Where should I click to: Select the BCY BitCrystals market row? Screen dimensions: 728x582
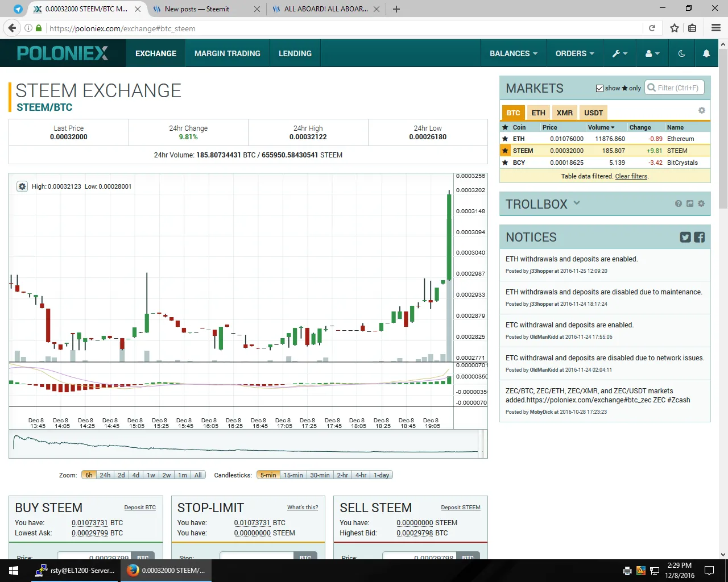point(605,163)
